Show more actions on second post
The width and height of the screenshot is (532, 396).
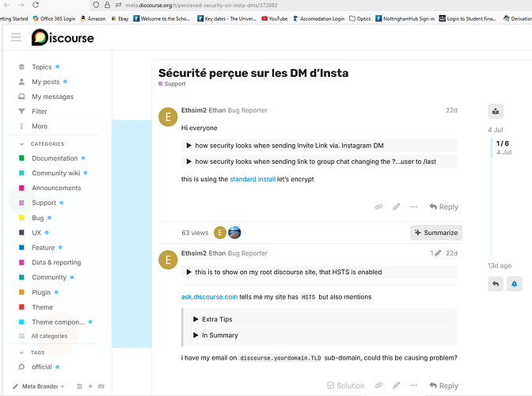click(413, 386)
